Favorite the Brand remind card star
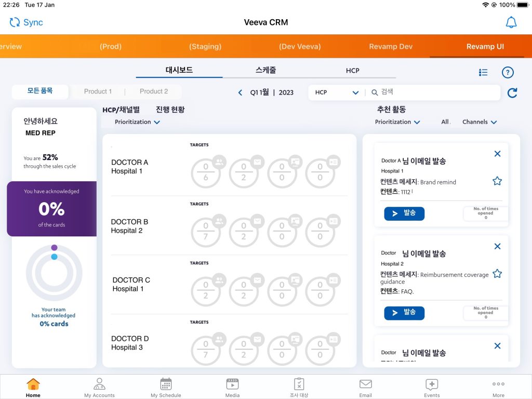Viewport: 532px width, 399px height. [497, 181]
